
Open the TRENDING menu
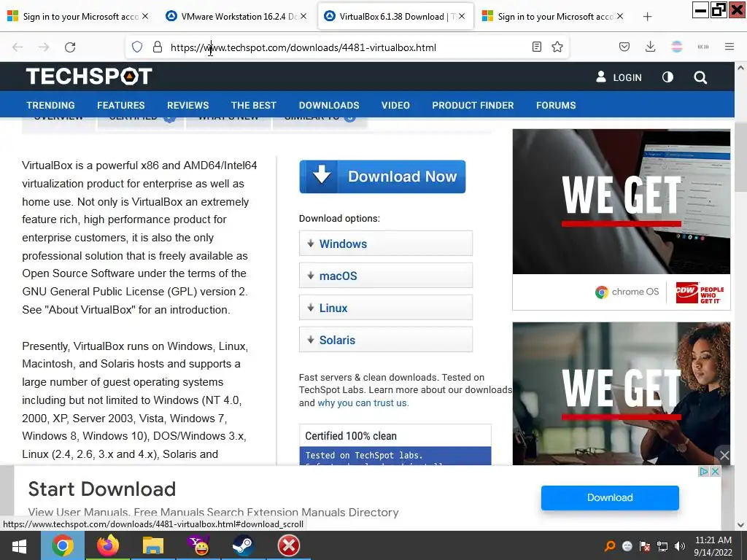coord(50,105)
